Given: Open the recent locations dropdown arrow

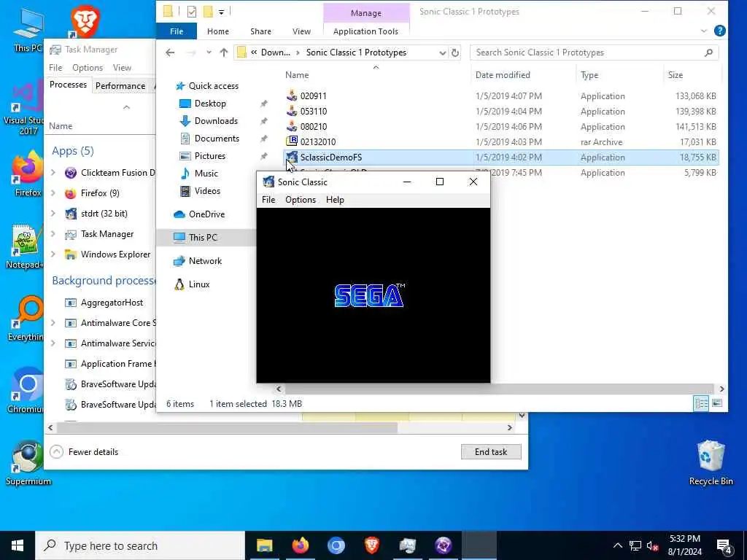Looking at the screenshot, I should pyautogui.click(x=209, y=52).
